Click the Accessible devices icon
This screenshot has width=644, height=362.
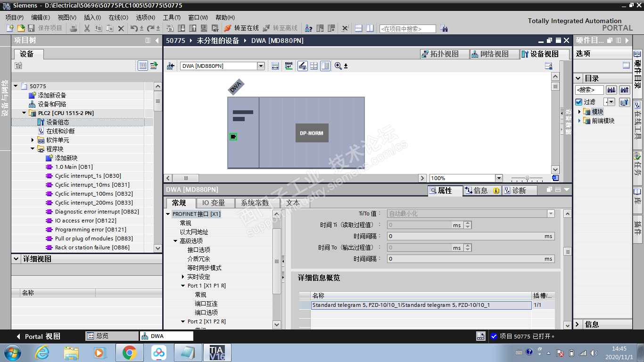(x=308, y=28)
